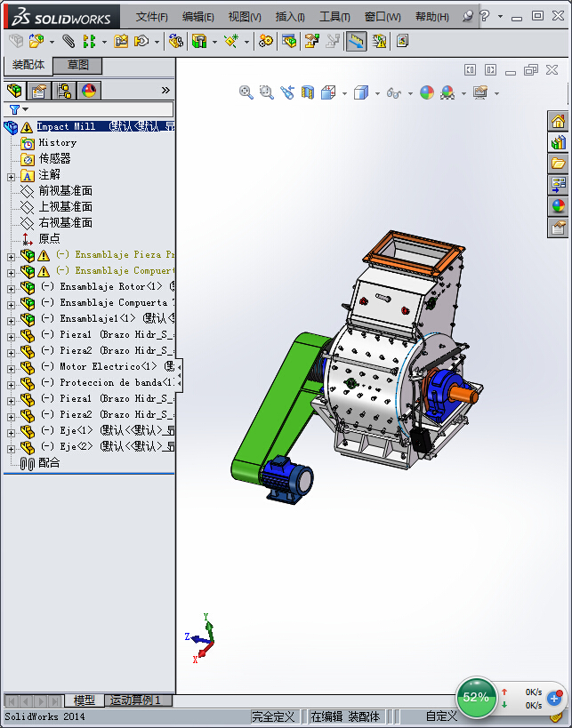Switch to the 装配体 tab
The width and height of the screenshot is (572, 728).
point(28,65)
